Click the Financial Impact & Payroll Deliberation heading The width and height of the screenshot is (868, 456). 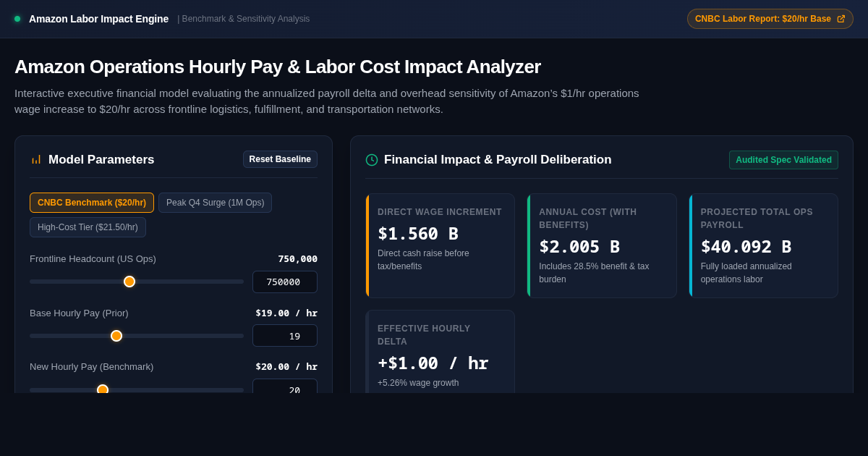click(x=498, y=160)
